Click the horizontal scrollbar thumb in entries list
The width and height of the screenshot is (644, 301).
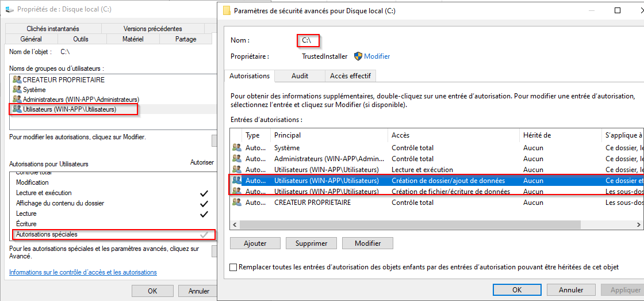[x=411, y=225]
